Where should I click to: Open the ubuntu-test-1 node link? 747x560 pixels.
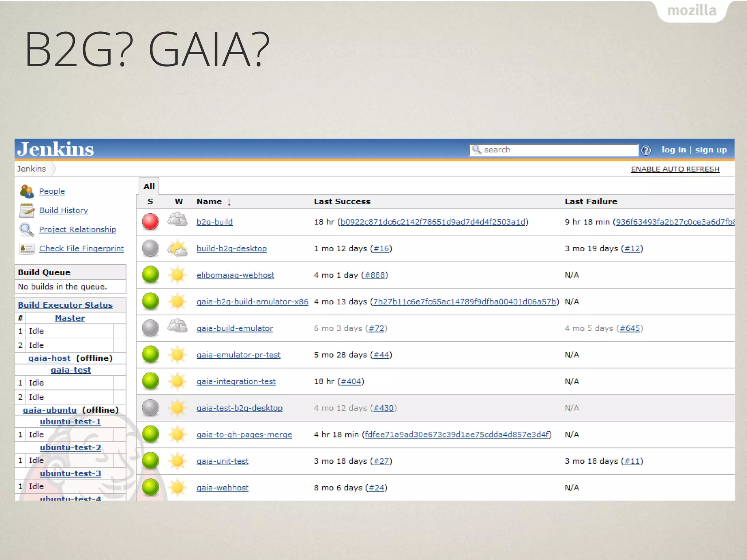tap(70, 421)
